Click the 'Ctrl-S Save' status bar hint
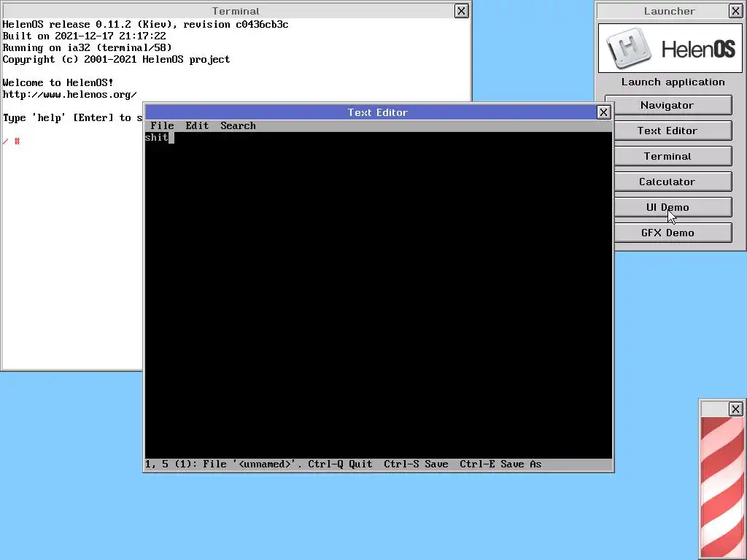Viewport: 747px width, 560px height. [416, 464]
